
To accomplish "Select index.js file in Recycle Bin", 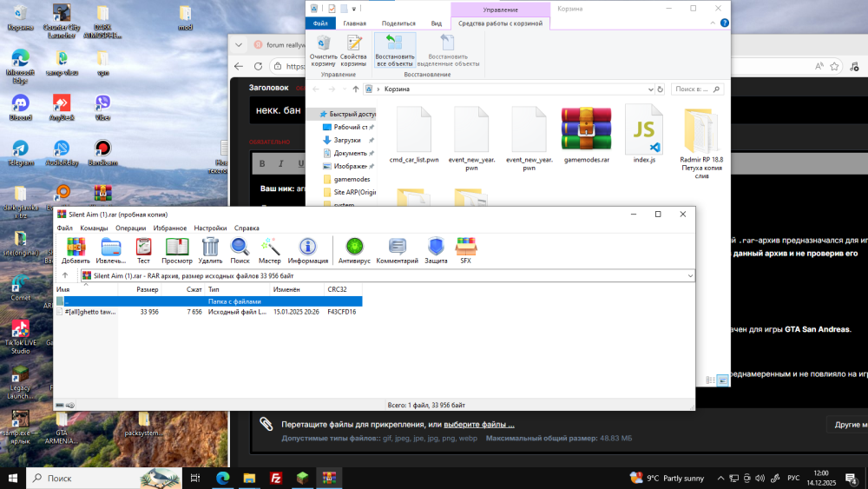I will (644, 134).
